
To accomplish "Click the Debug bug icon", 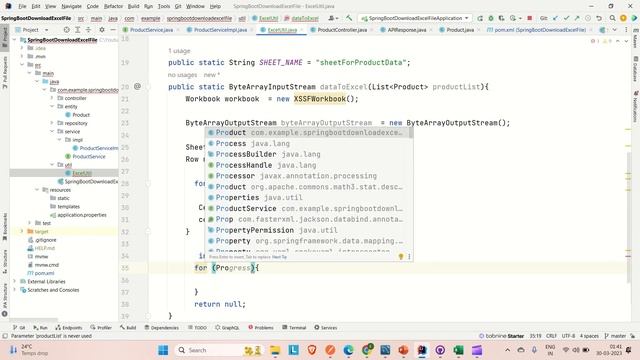I will 491,18.
